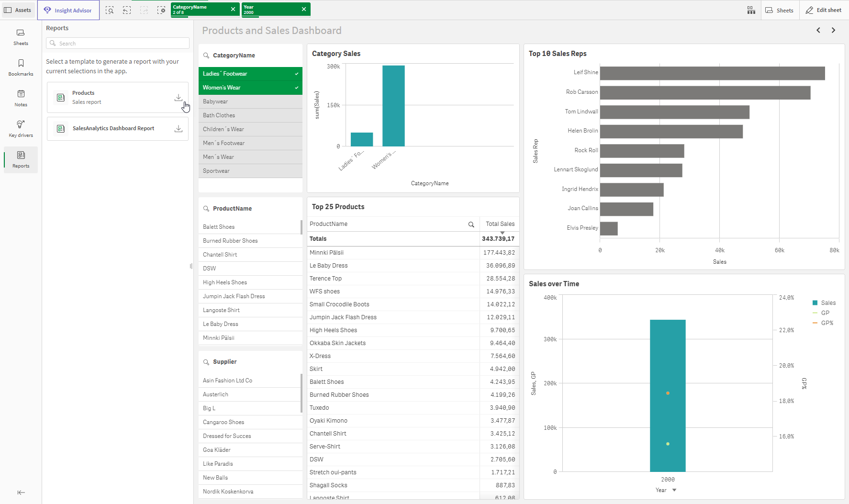Go to the next sheet
Image resolution: width=849 pixels, height=504 pixels.
pos(833,30)
